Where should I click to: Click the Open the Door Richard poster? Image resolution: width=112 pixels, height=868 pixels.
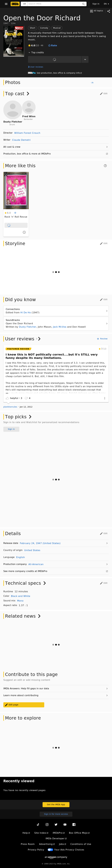pyautogui.click(x=14, y=41)
